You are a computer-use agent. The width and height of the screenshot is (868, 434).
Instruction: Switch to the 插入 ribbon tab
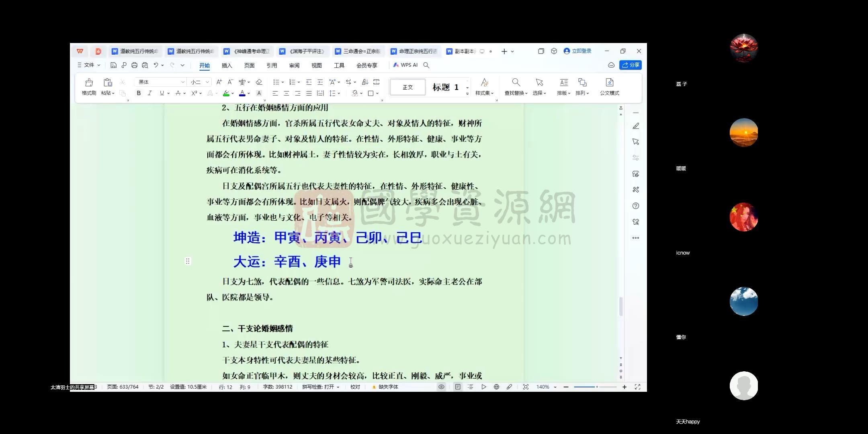click(227, 65)
